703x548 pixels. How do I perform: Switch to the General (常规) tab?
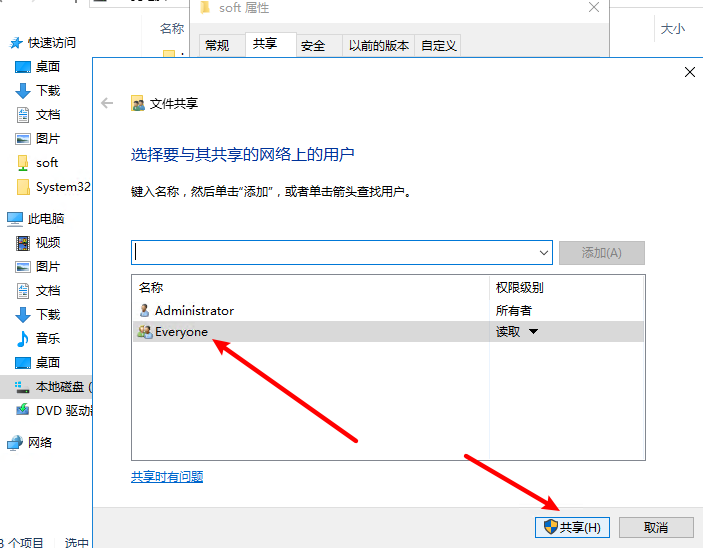[x=217, y=45]
